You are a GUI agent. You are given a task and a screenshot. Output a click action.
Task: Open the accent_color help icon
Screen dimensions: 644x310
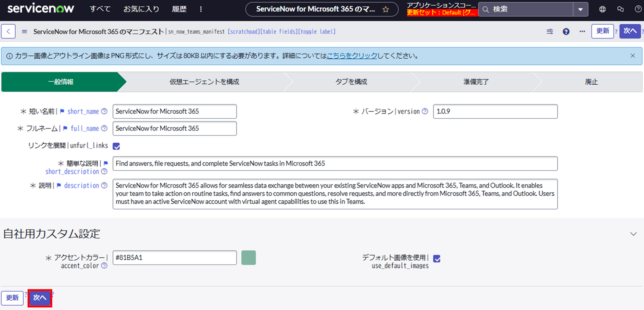pos(104,265)
